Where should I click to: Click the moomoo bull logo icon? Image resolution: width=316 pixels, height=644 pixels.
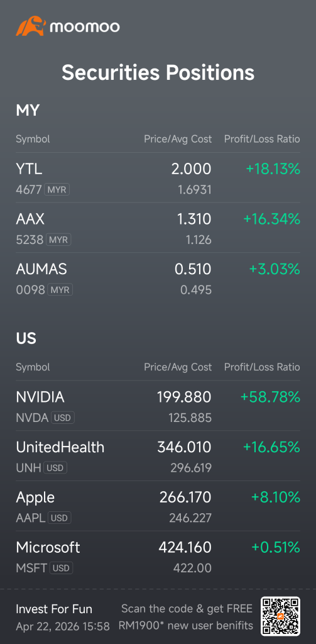(31, 26)
